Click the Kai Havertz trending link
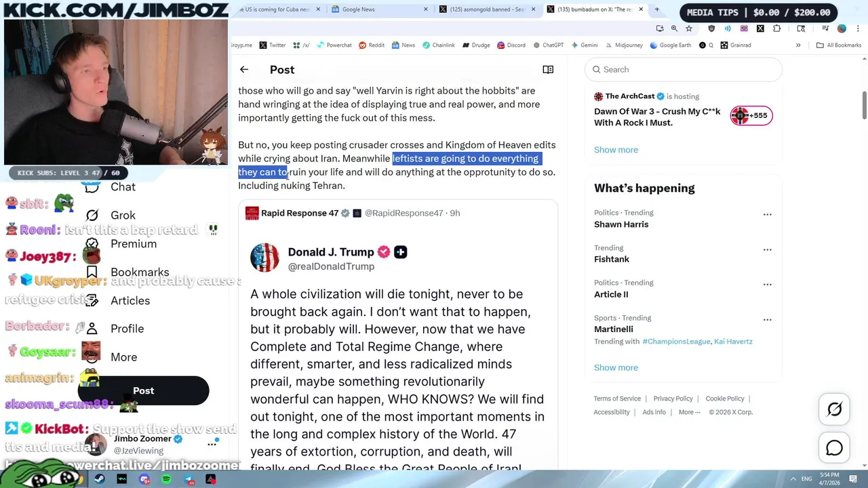 point(733,342)
